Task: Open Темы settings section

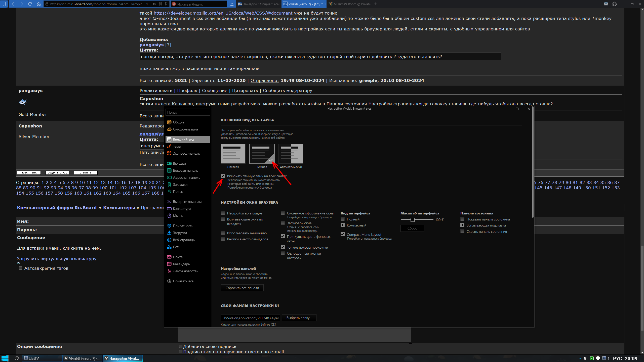Action: (188, 146)
